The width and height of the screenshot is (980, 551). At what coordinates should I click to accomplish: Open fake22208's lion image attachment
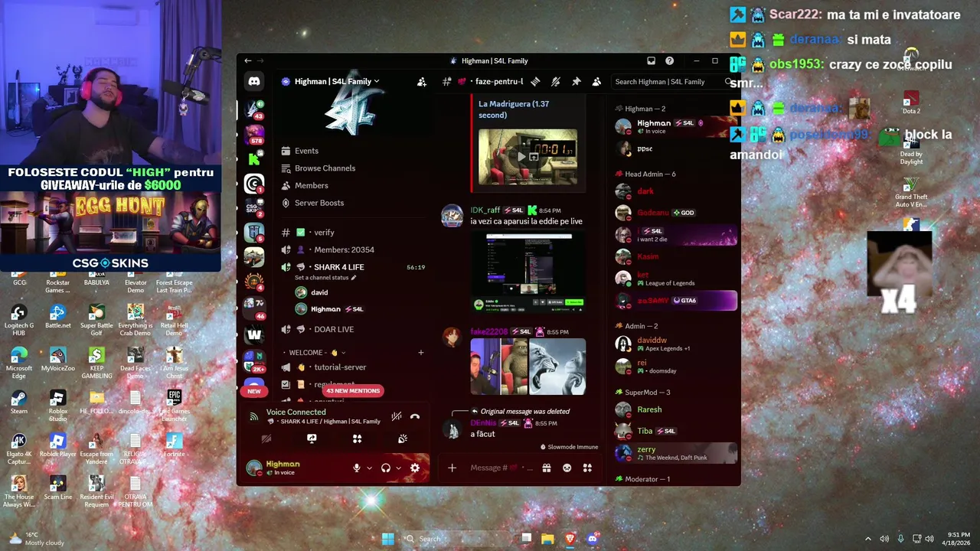click(x=557, y=367)
